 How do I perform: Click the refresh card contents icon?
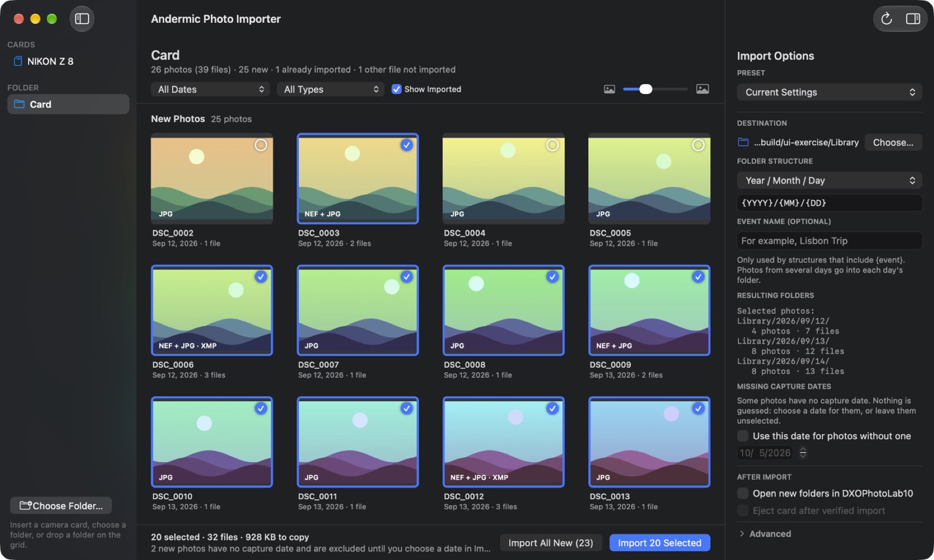point(887,19)
